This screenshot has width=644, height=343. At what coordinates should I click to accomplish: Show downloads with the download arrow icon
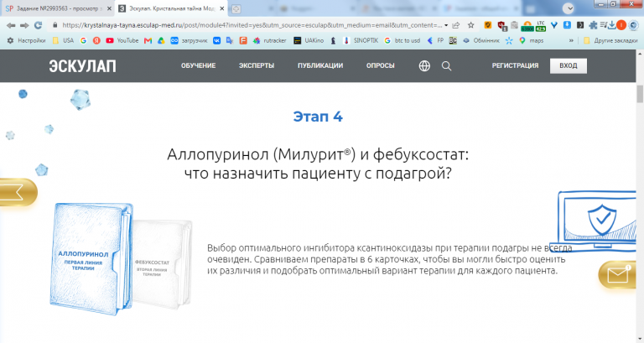tap(612, 25)
